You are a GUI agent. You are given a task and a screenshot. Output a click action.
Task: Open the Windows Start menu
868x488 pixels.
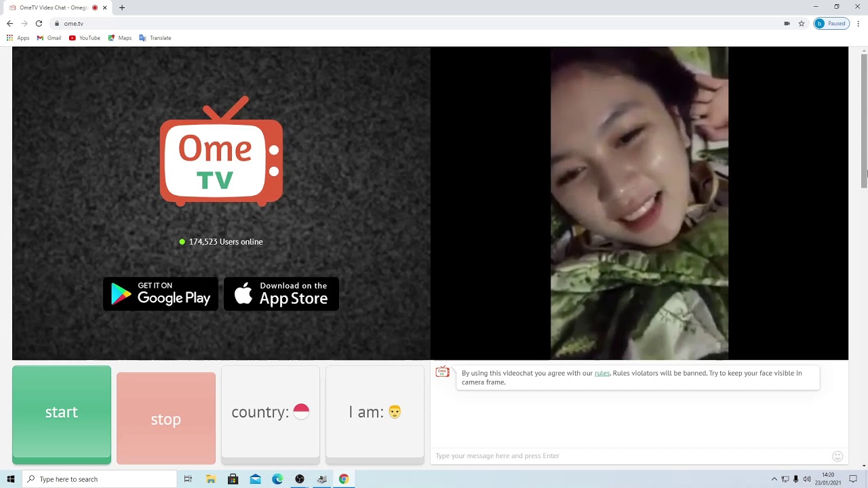coord(11,479)
